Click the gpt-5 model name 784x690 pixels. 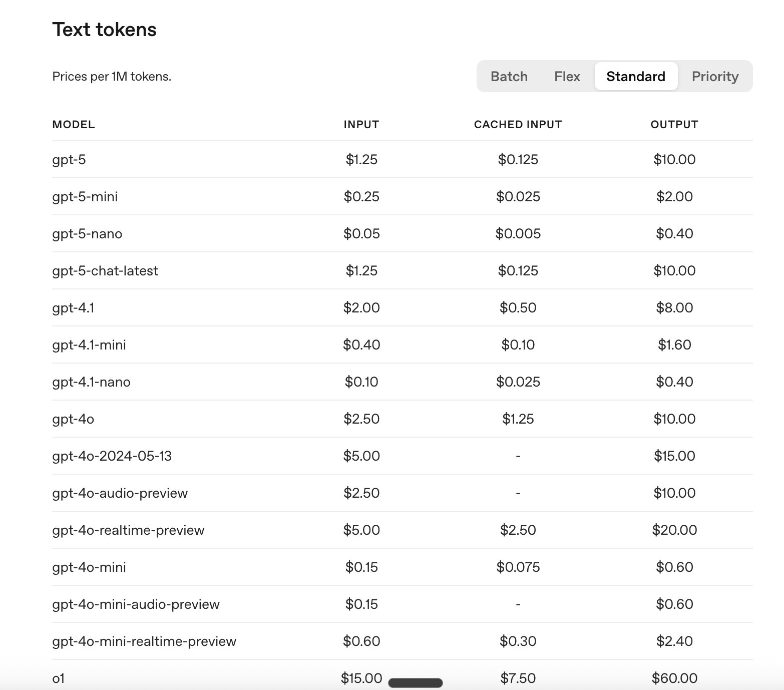point(69,160)
